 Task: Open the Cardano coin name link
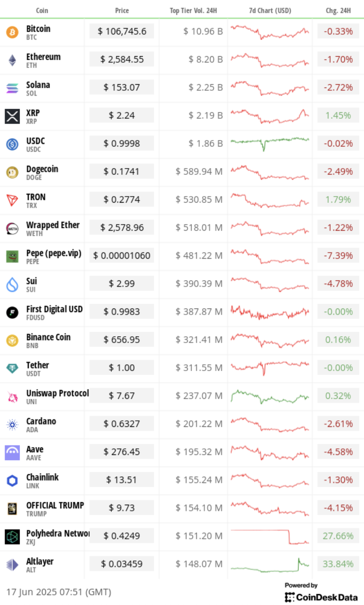click(x=41, y=421)
